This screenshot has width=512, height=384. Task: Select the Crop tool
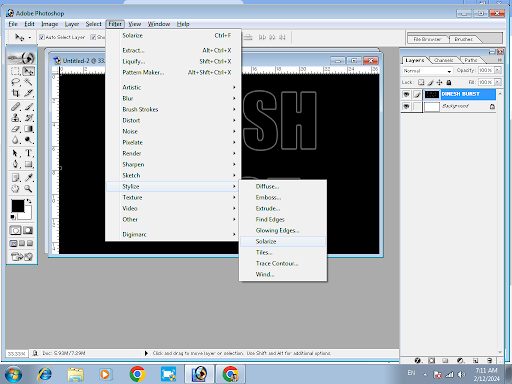15,93
